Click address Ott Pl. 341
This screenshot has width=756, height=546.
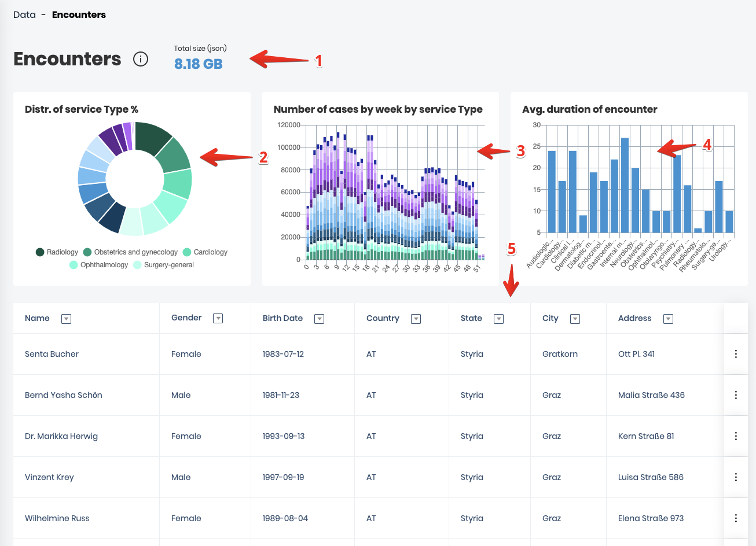(x=636, y=354)
